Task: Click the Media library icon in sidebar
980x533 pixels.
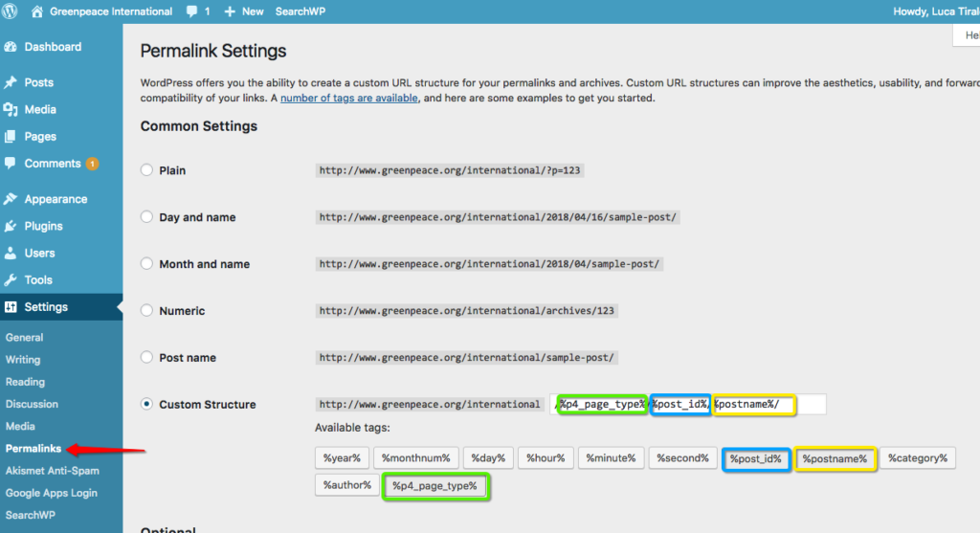Action: [11, 109]
